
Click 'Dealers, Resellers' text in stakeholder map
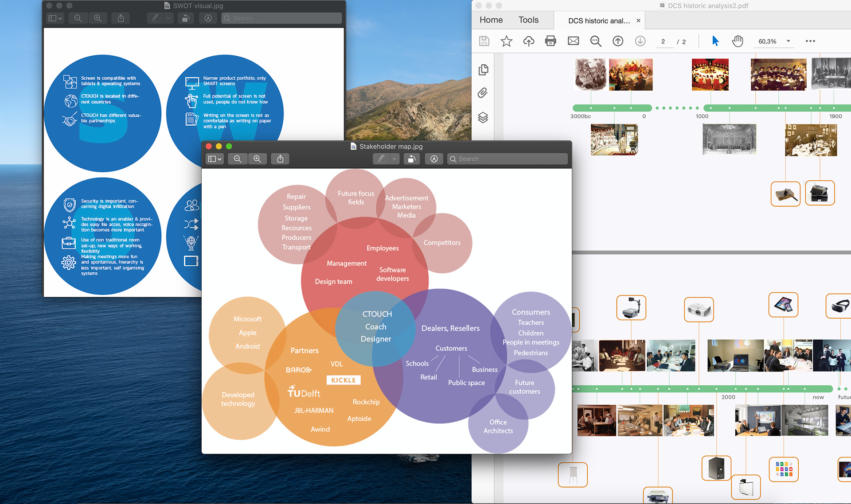(450, 328)
